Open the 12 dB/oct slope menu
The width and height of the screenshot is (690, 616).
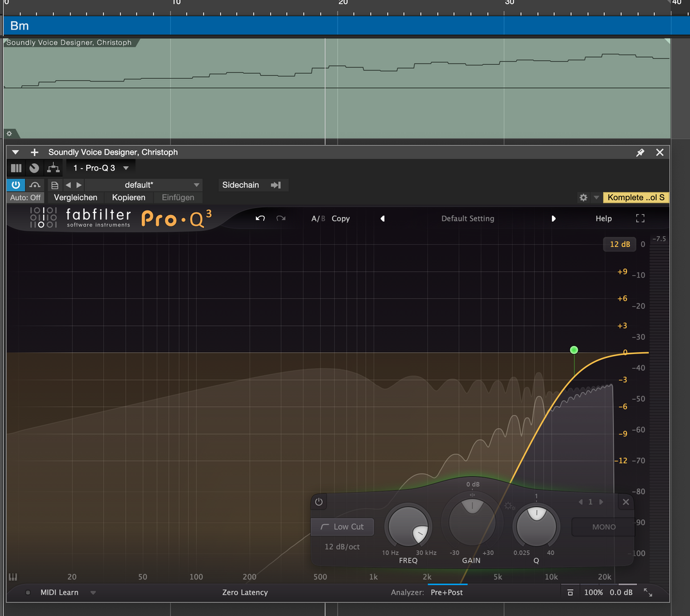point(342,547)
